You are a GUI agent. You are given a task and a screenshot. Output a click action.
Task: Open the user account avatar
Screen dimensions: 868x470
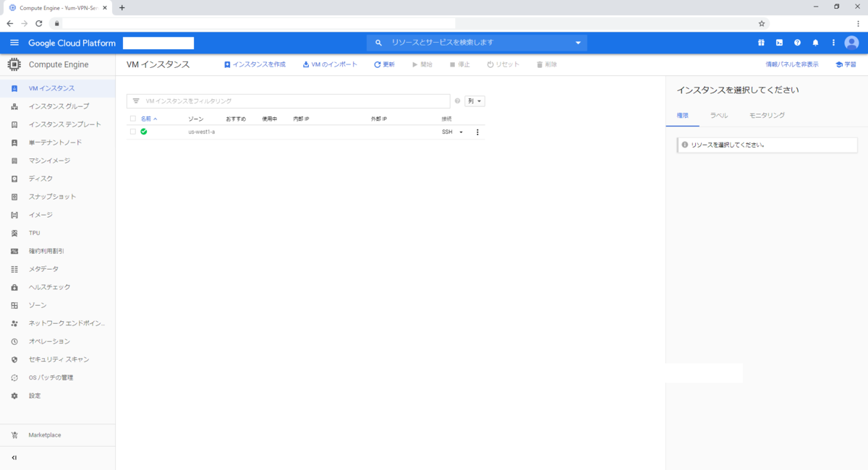[851, 43]
